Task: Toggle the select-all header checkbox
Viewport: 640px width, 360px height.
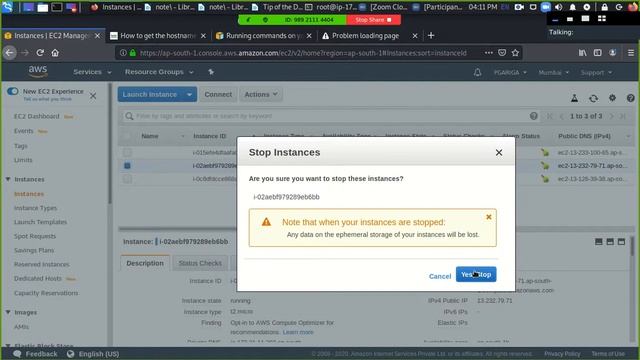Action: pos(127,136)
